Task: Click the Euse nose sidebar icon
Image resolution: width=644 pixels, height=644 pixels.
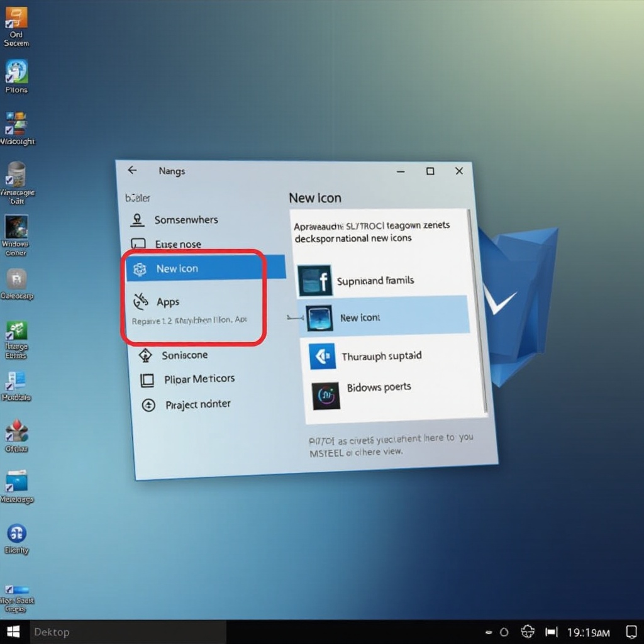Action: pyautogui.click(x=138, y=244)
